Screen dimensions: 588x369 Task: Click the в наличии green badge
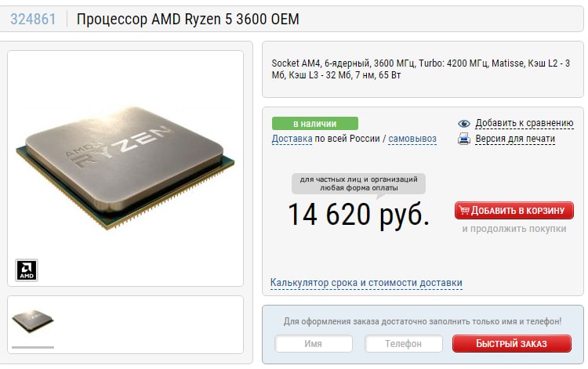click(315, 123)
